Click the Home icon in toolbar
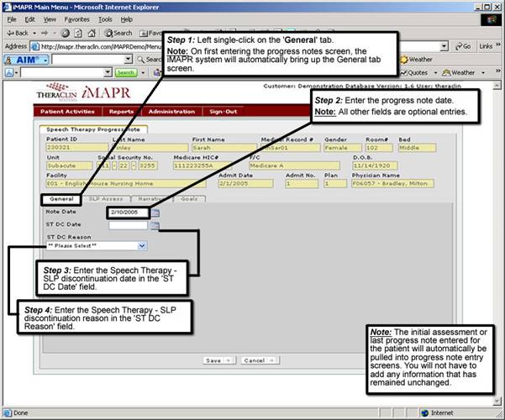The width and height of the screenshot is (505, 420). tap(92, 33)
